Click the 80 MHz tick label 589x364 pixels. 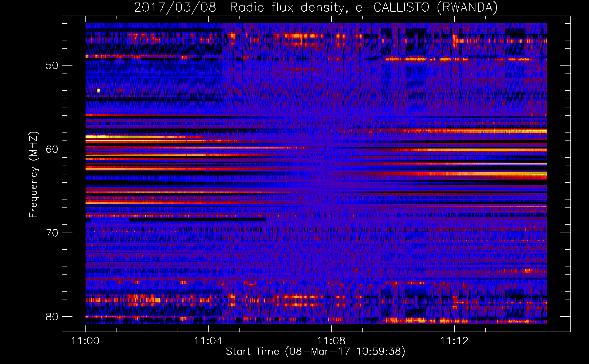tap(52, 317)
